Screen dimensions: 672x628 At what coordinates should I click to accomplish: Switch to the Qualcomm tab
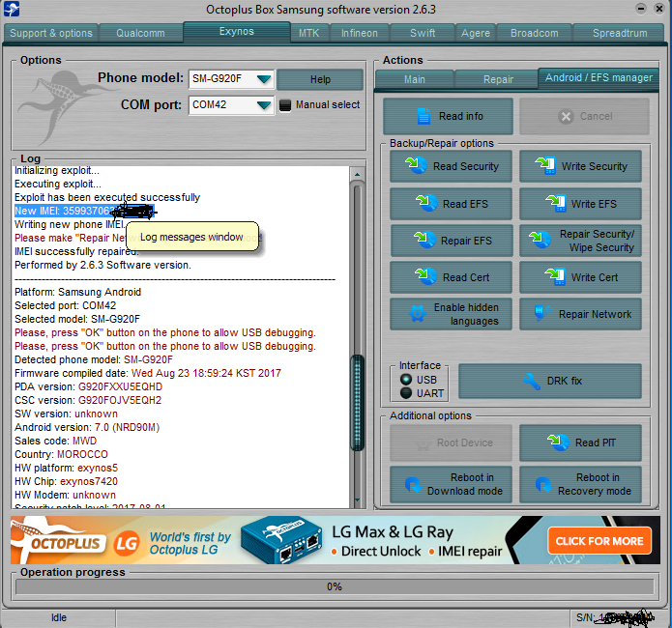pyautogui.click(x=140, y=33)
